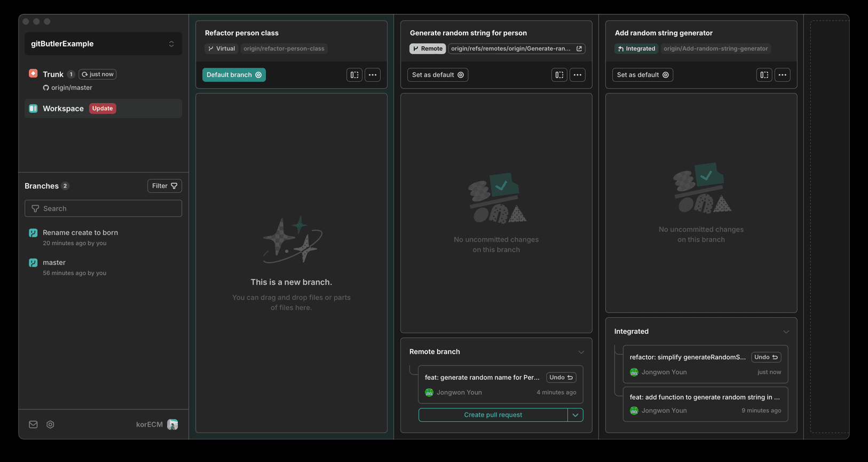Collapse the Refactor person class lane
Viewport: 868px width, 462px height.
pyautogui.click(x=354, y=75)
